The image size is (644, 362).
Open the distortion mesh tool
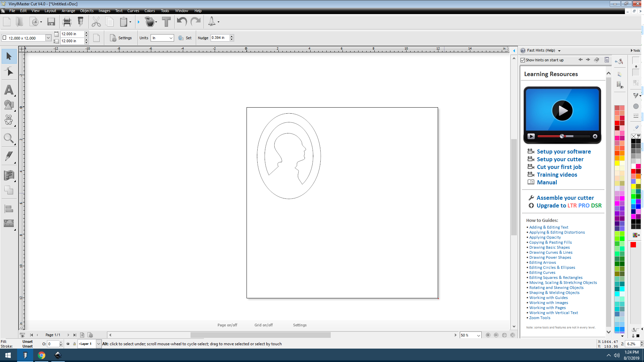point(9,175)
